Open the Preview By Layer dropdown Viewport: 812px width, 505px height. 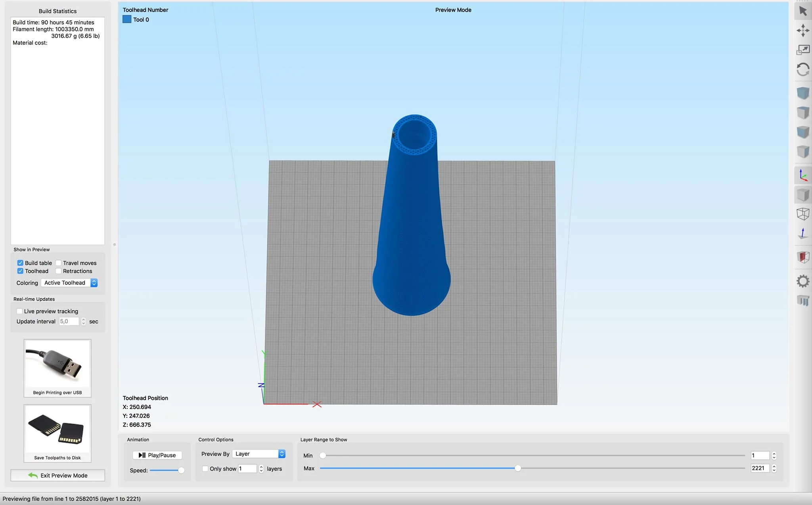tap(259, 454)
